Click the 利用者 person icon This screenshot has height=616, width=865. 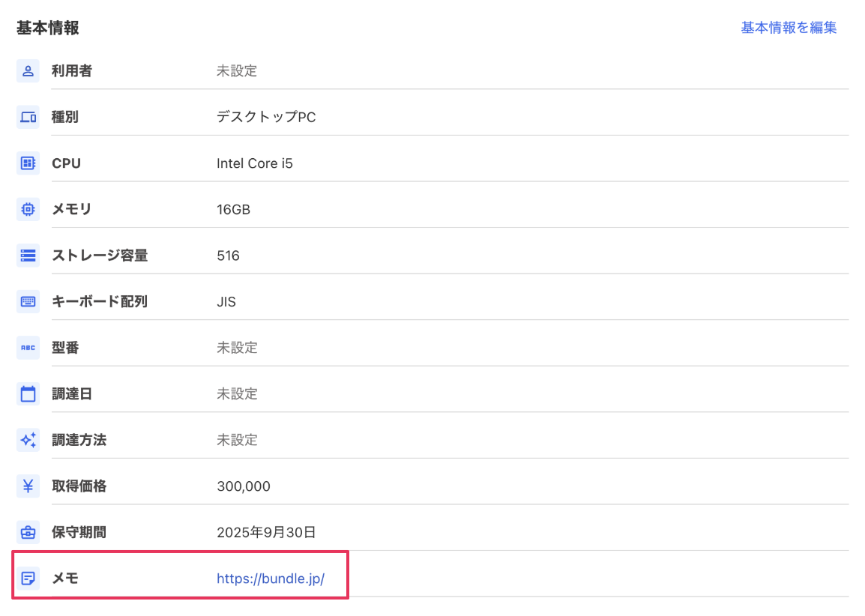[28, 70]
